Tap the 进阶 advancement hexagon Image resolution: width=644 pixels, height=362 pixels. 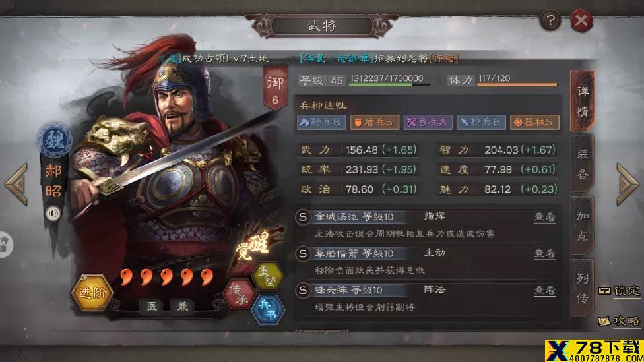coord(92,293)
